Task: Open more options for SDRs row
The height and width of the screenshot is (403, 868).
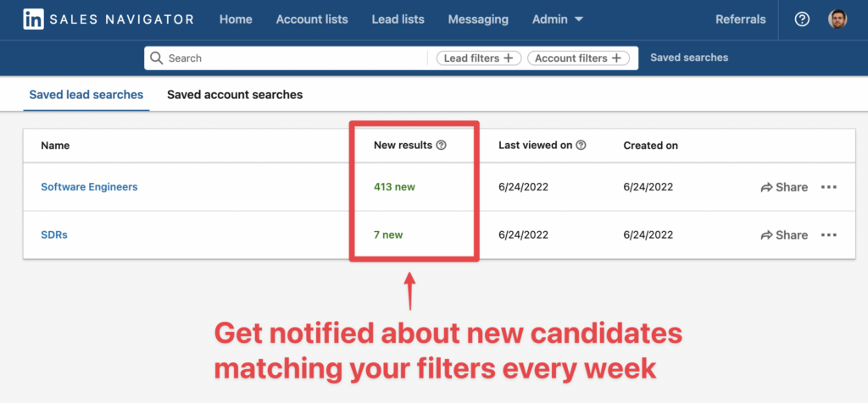Action: (x=829, y=235)
